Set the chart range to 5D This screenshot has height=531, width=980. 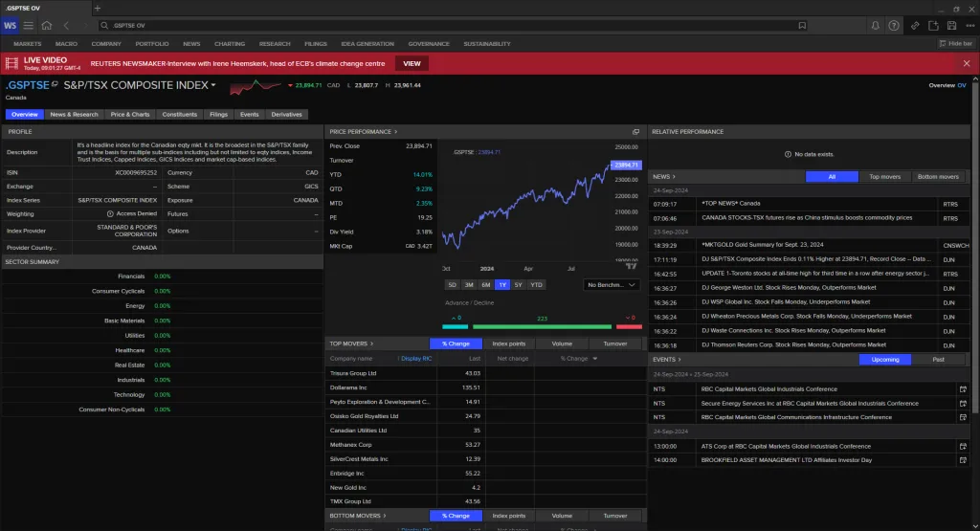click(452, 285)
